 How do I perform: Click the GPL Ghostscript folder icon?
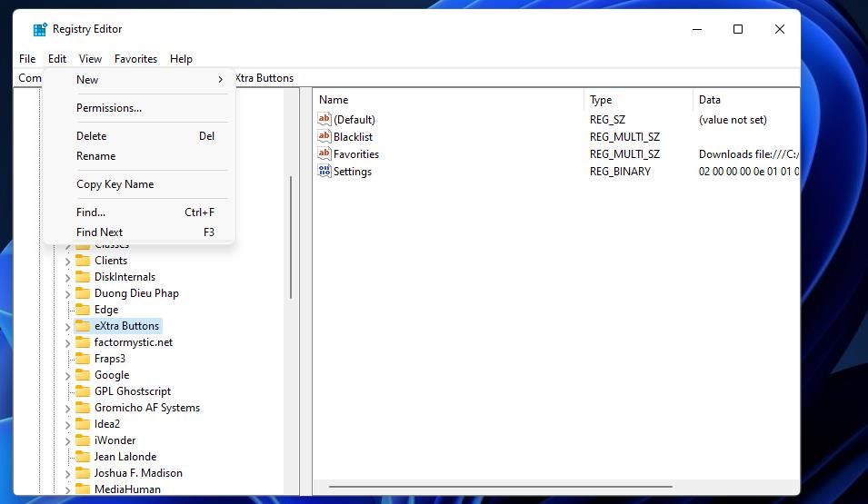coord(83,391)
